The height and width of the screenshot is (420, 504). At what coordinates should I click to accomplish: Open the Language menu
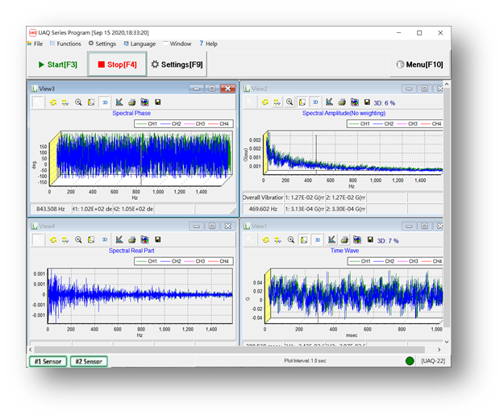tap(140, 44)
